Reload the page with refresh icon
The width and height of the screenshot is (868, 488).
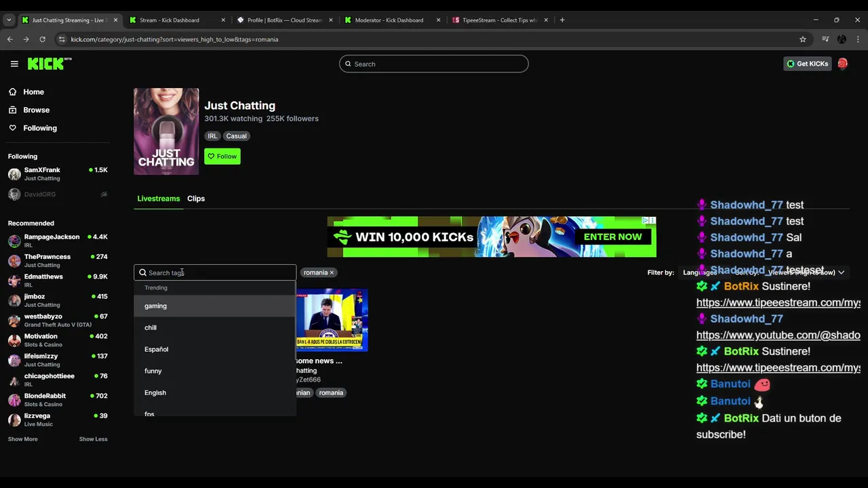(x=42, y=39)
